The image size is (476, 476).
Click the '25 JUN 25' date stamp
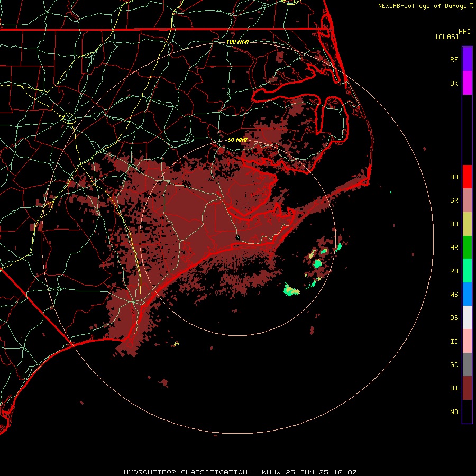[307, 472]
